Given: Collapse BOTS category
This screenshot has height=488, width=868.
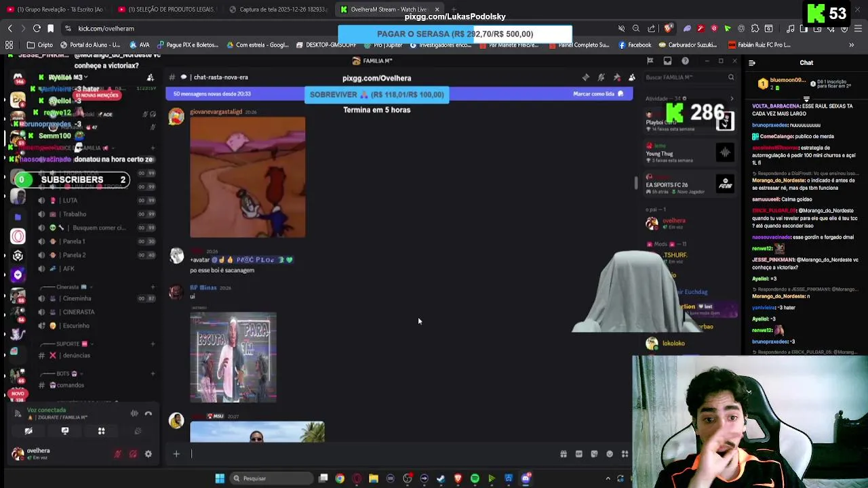Looking at the screenshot, I should tap(63, 373).
